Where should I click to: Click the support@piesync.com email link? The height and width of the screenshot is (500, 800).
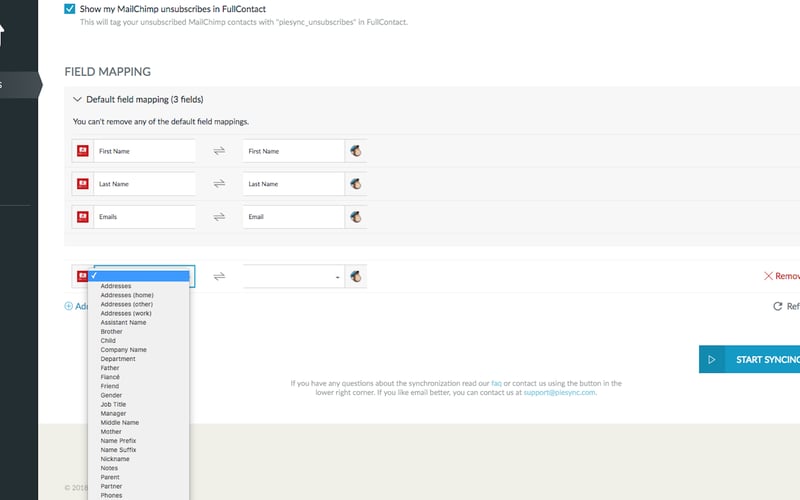pyautogui.click(x=559, y=392)
